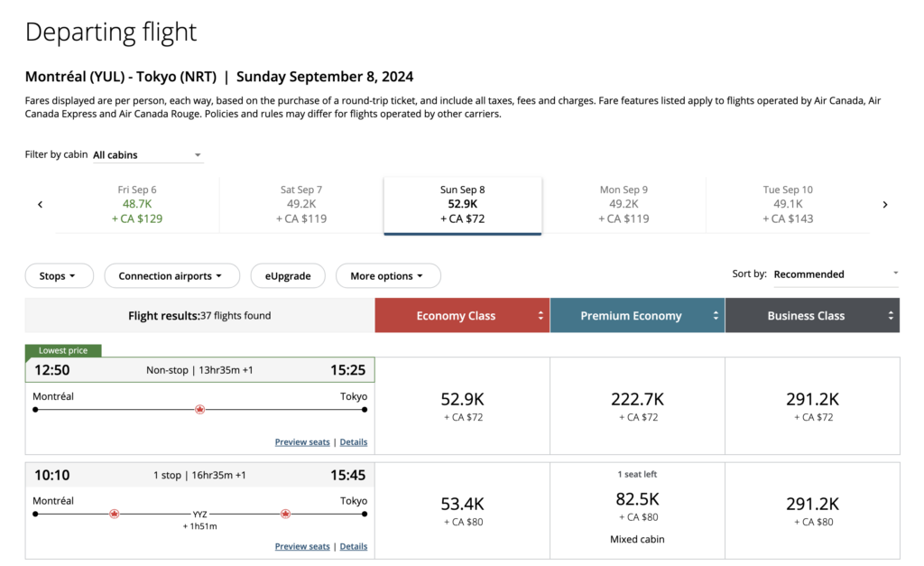
Task: Expand the More options dropdown
Action: (x=388, y=276)
